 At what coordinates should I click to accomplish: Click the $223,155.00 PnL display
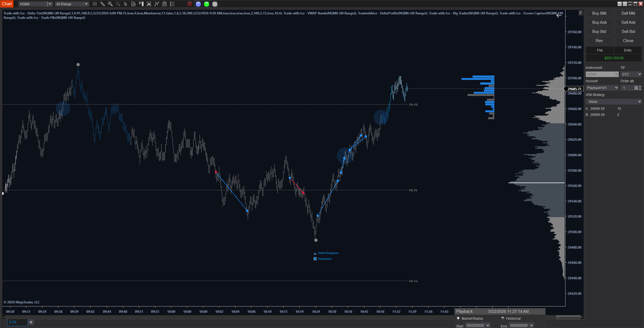(614, 58)
